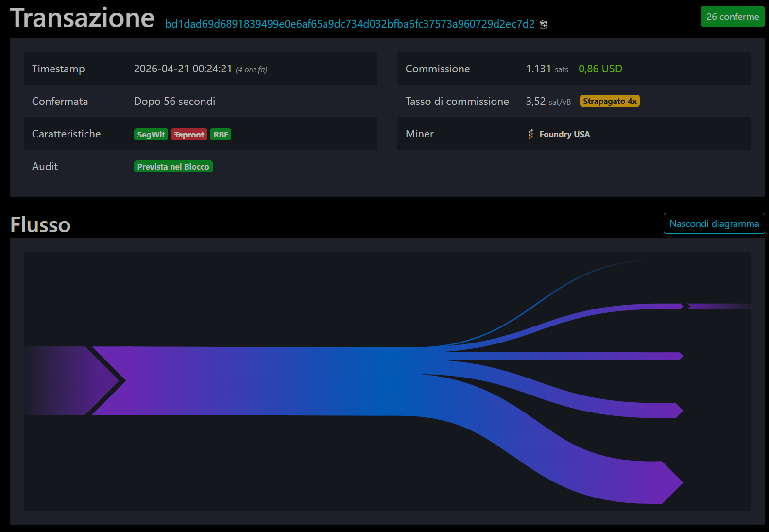The image size is (769, 532).
Task: Click the Confermata row label
Action: 60,102
